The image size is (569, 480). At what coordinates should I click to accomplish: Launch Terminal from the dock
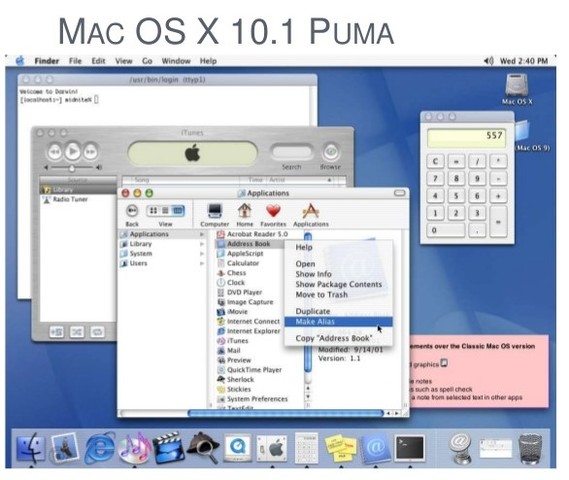410,448
